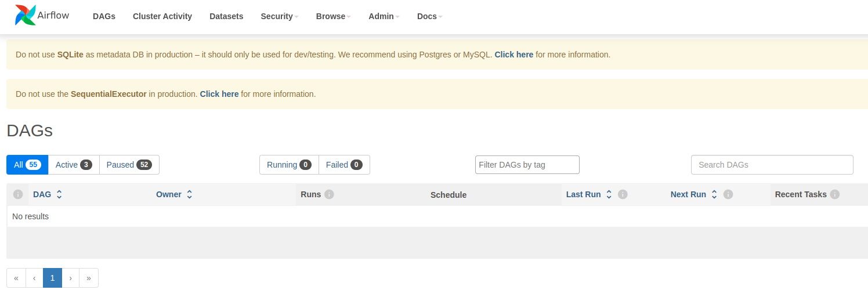
Task: Expand the Admin dropdown menu
Action: click(384, 16)
